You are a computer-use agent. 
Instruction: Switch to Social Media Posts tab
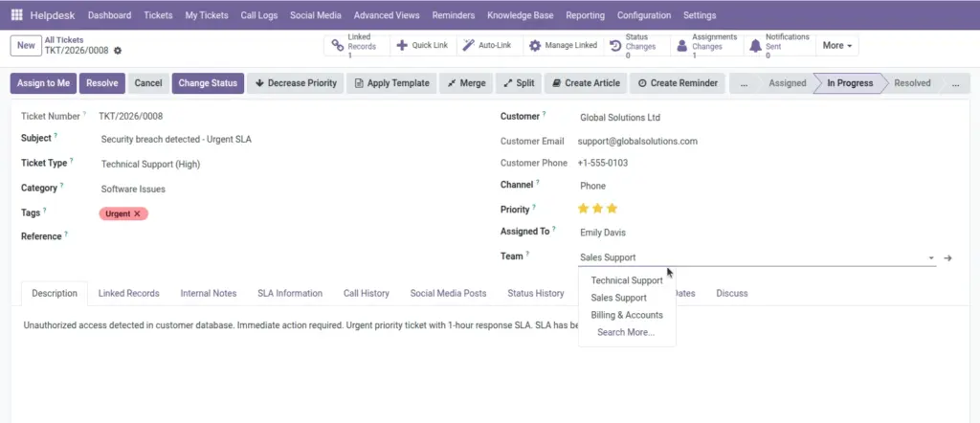448,293
